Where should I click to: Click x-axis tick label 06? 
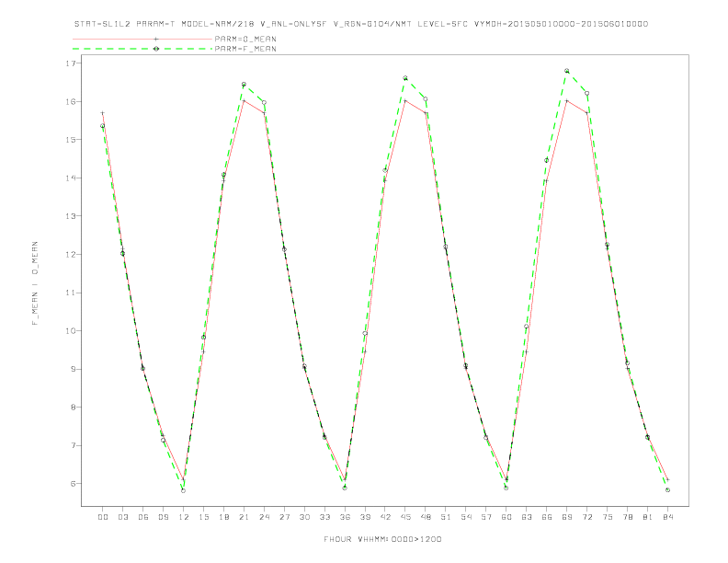coord(143,517)
